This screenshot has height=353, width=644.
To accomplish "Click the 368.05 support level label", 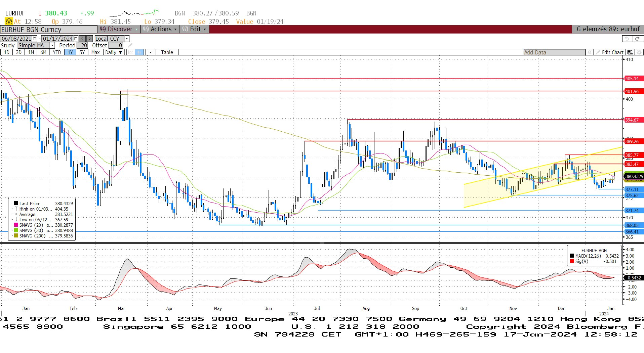I will (634, 225).
